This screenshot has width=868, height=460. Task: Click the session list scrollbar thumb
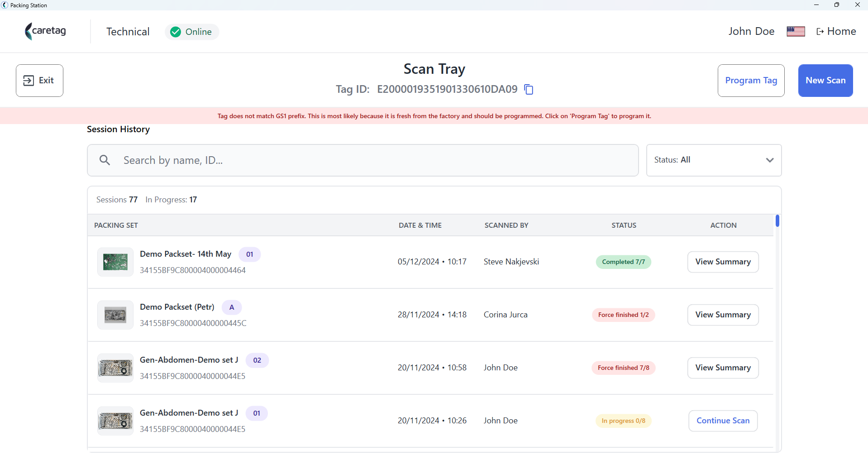pos(777,220)
